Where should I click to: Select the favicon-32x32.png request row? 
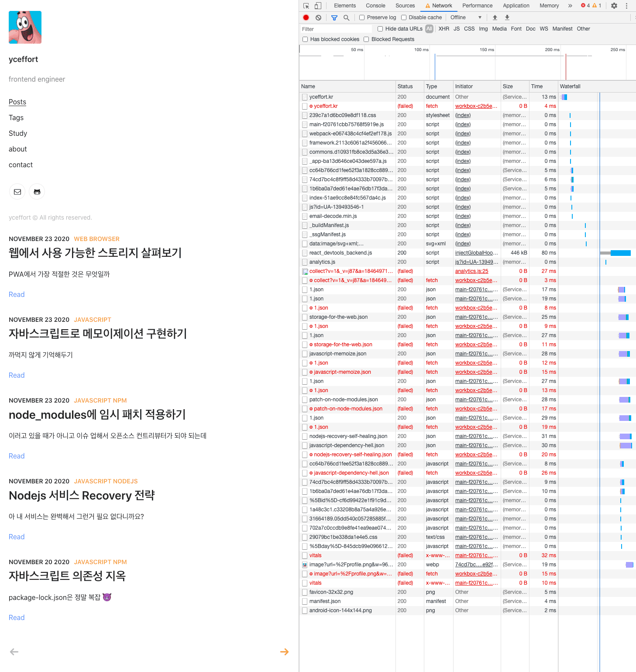tap(467, 592)
